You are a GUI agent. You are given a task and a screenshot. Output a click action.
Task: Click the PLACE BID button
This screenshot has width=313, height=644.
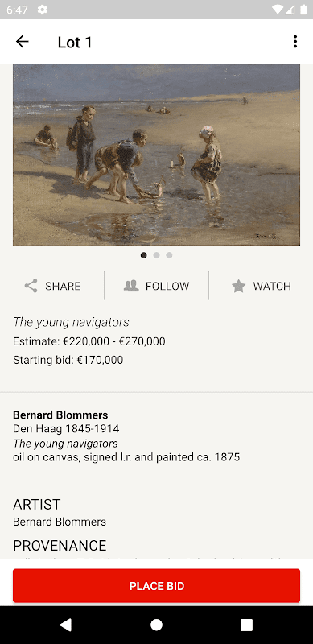[156, 586]
